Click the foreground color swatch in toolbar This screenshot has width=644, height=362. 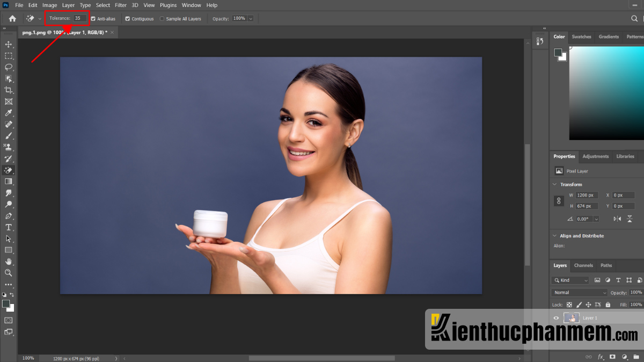(x=6, y=304)
